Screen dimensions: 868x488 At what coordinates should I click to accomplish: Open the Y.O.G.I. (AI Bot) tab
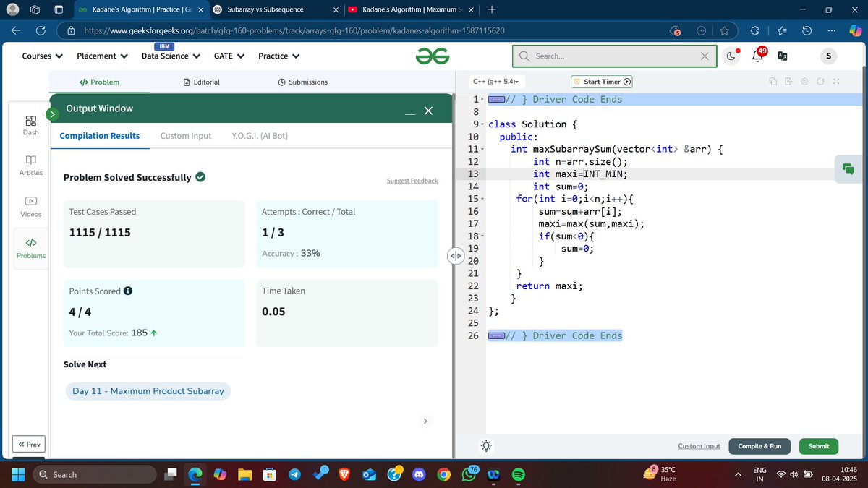(260, 135)
